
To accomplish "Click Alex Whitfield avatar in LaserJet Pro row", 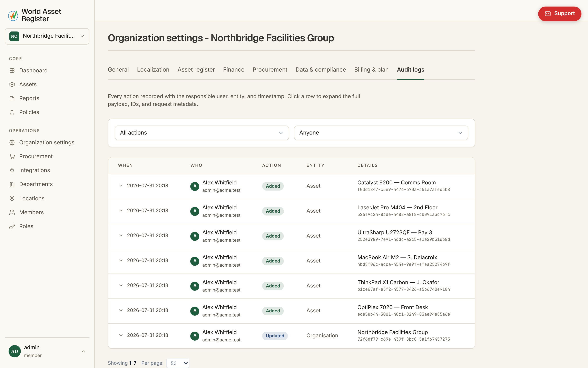I will coord(195,211).
